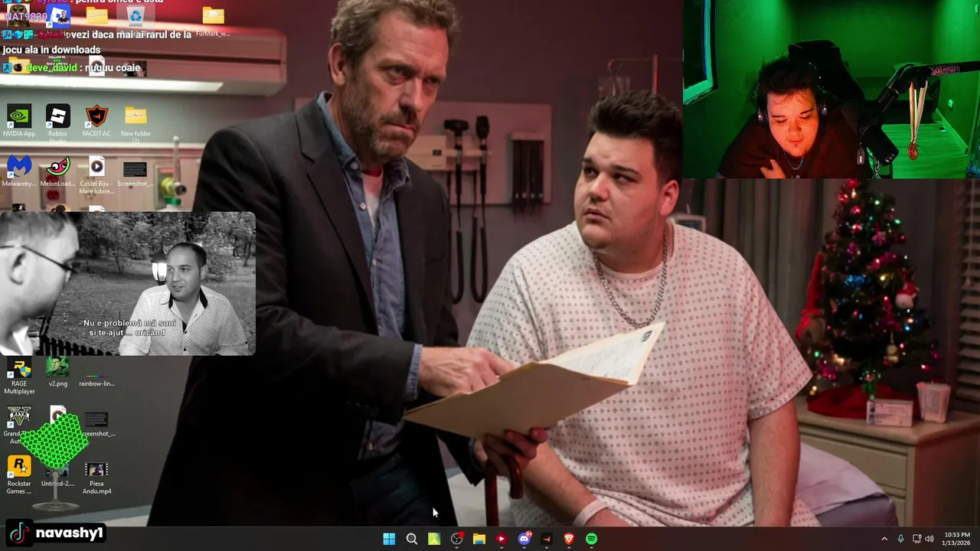Image resolution: width=980 pixels, height=551 pixels.
Task: Launch the RAGE Multiplayer shortcut
Action: coord(19,377)
